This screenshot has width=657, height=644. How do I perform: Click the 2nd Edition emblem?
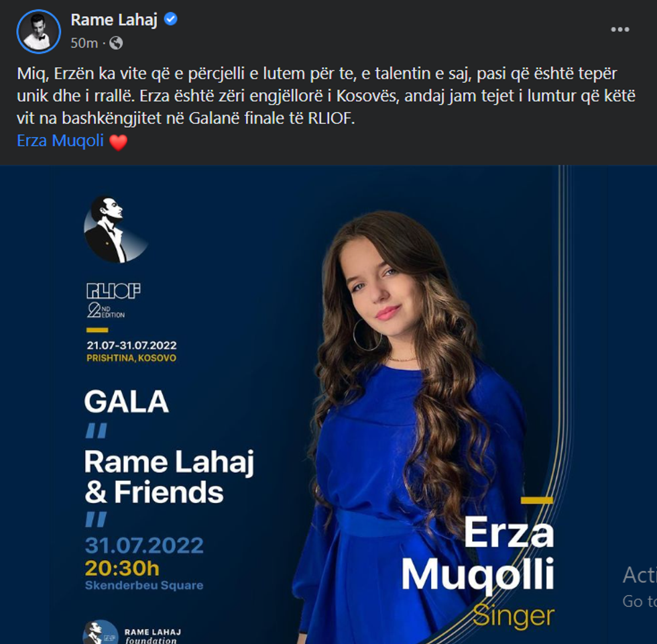(106, 310)
